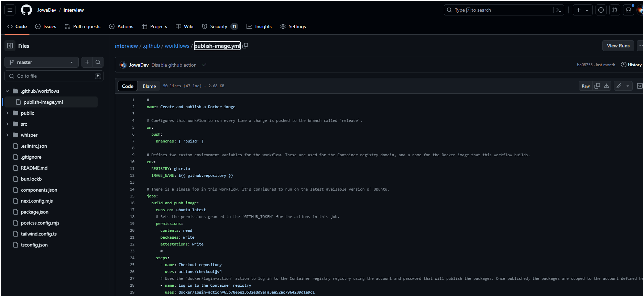Image resolution: width=644 pixels, height=297 pixels.
Task: Expand the src folder
Action: click(7, 124)
